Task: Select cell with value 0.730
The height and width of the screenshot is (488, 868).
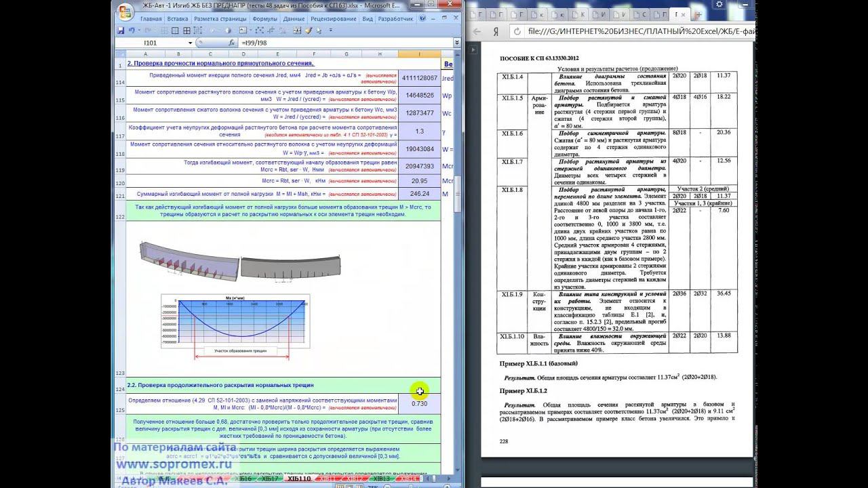Action: click(x=419, y=403)
